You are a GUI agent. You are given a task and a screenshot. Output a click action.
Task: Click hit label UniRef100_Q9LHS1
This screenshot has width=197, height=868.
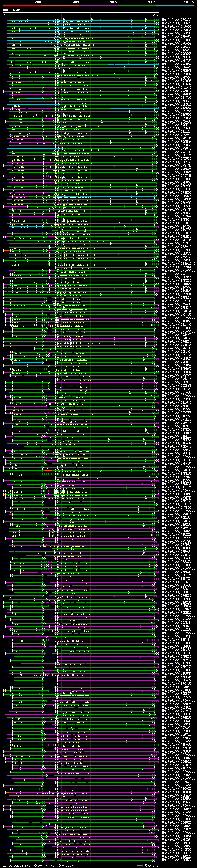177,236
